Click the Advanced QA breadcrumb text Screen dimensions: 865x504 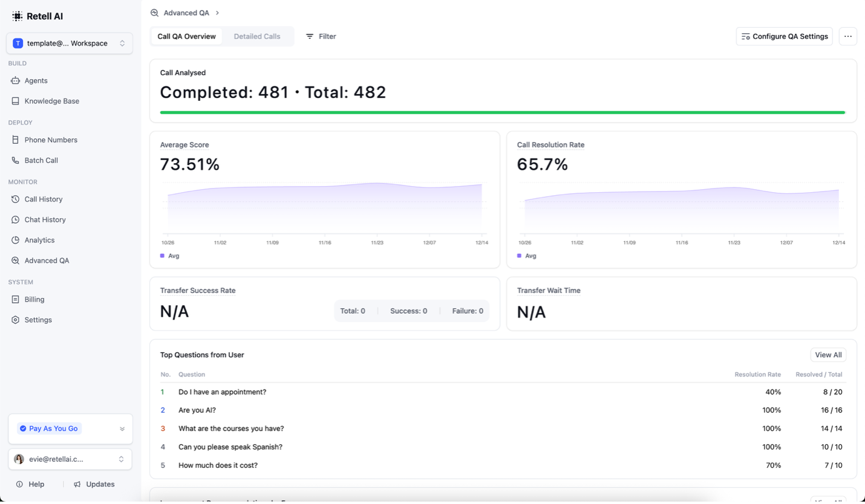pos(186,13)
